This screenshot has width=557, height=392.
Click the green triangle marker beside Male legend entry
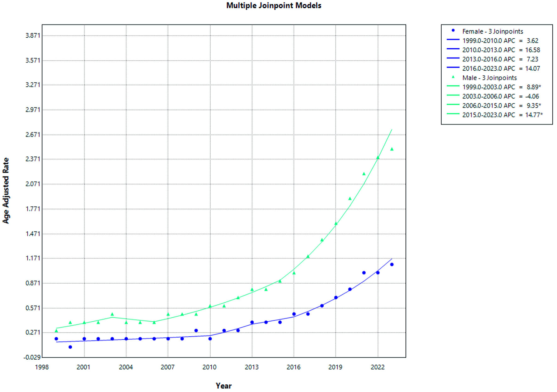453,77
